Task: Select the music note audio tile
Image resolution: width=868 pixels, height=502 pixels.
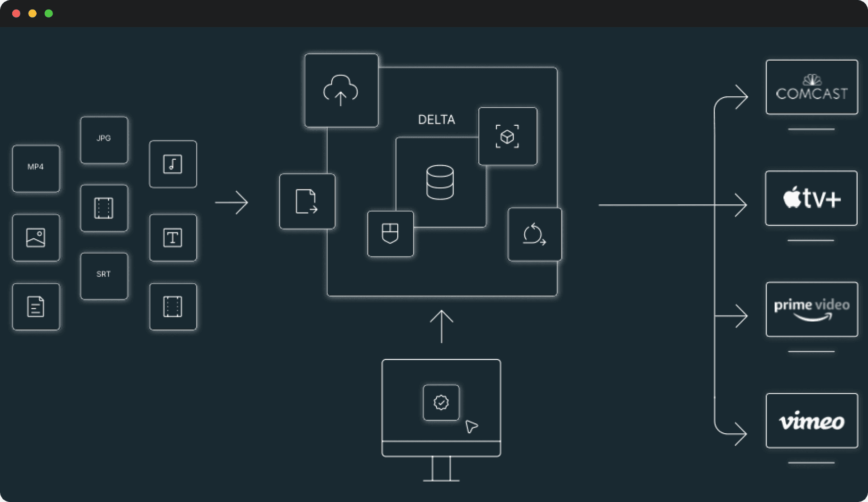Action: tap(173, 164)
